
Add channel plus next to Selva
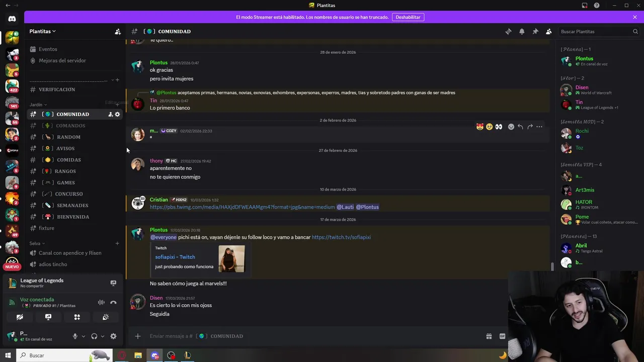117,243
